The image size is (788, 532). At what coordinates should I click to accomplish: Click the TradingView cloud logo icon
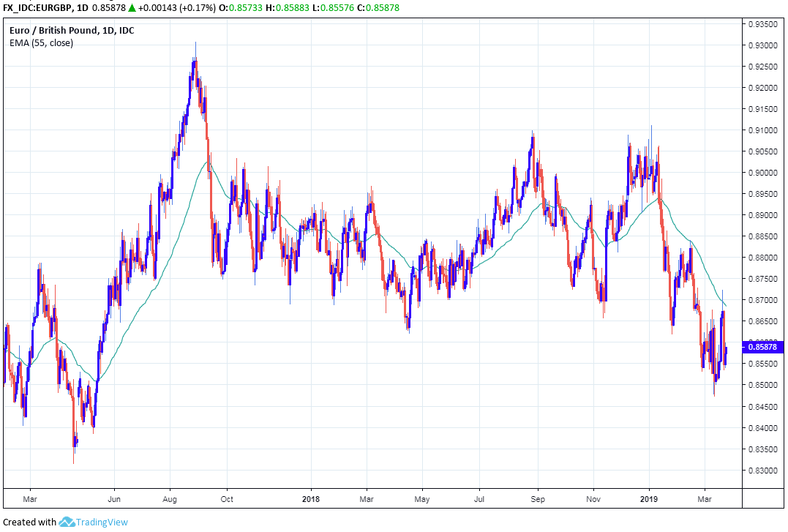point(67,522)
